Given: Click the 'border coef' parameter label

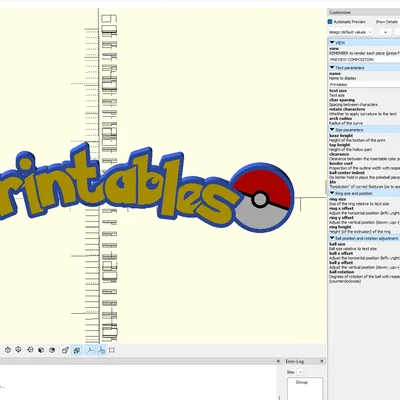Looking at the screenshot, I should [341, 164].
